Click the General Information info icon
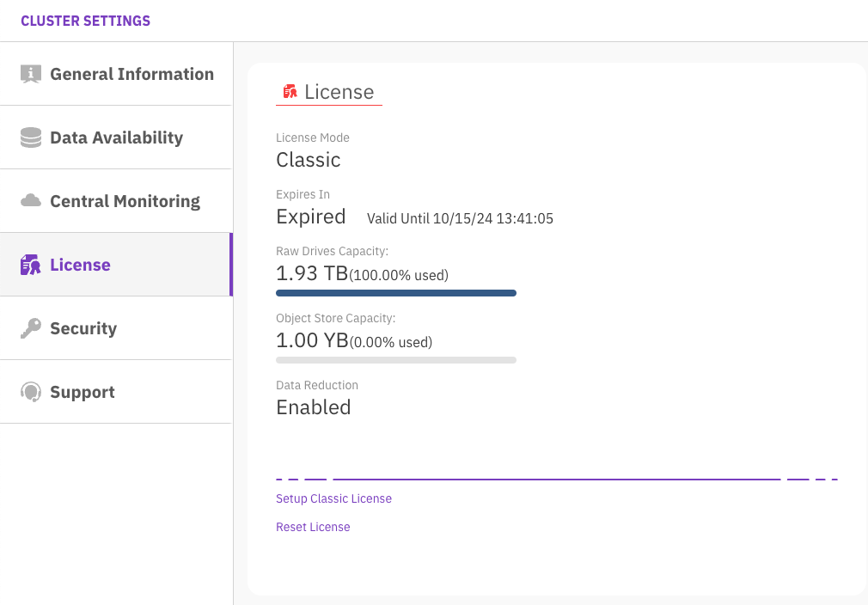 click(x=31, y=74)
